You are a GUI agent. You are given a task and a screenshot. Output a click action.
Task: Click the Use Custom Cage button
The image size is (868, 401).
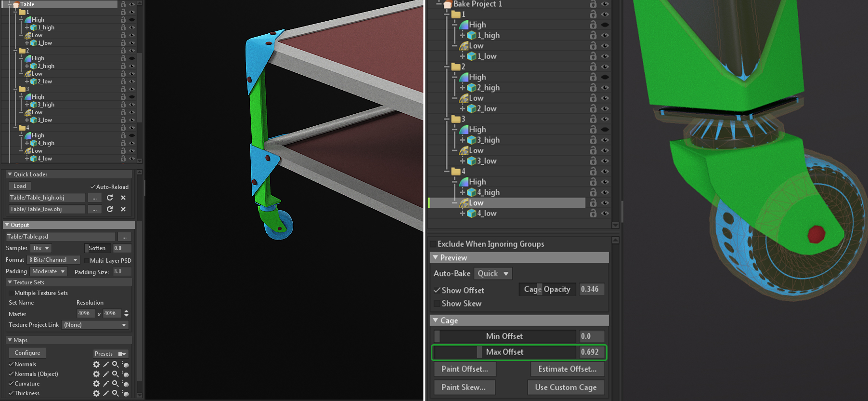click(566, 388)
